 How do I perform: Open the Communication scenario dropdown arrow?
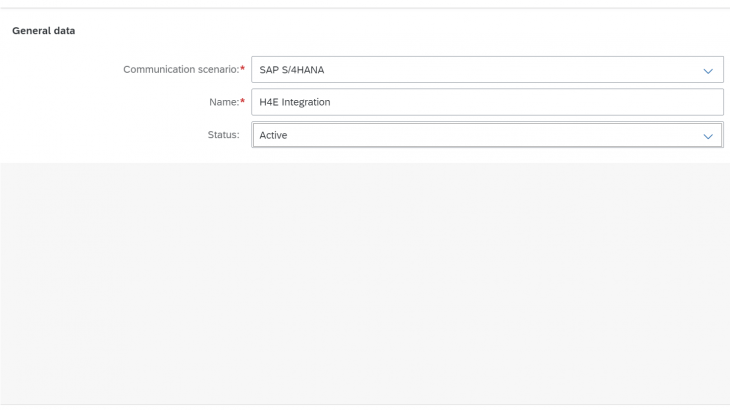(708, 71)
